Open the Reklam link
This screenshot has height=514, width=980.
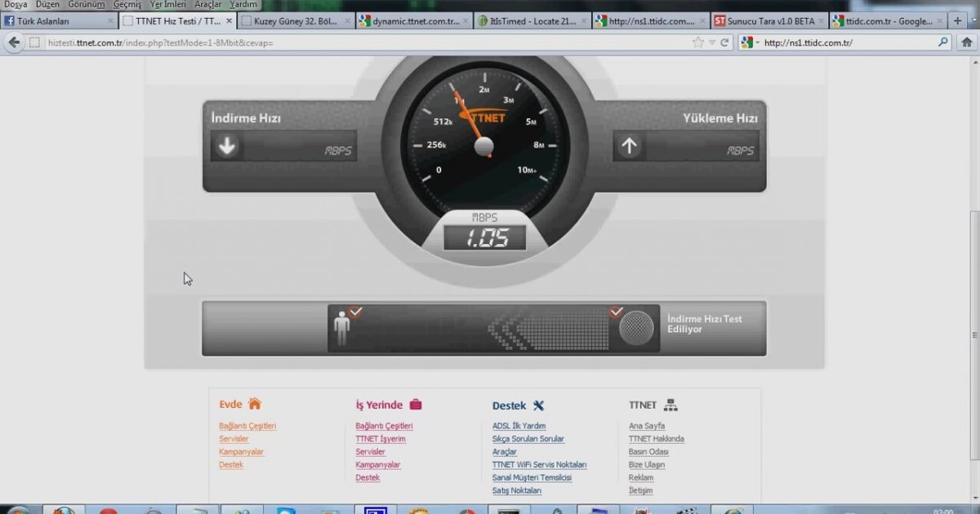(x=641, y=478)
